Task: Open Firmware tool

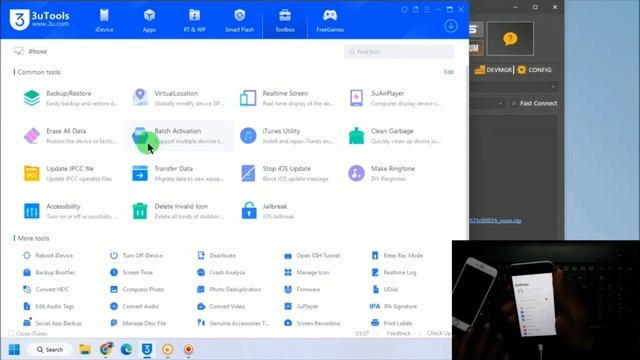Action: click(x=302, y=289)
